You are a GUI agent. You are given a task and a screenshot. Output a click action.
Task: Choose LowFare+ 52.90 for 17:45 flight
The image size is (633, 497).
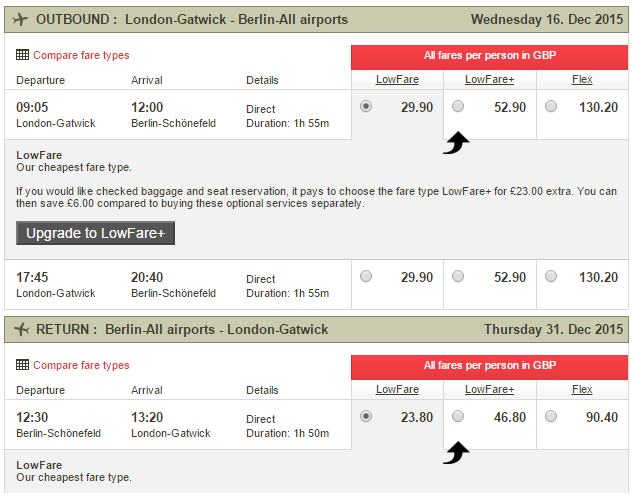click(458, 276)
